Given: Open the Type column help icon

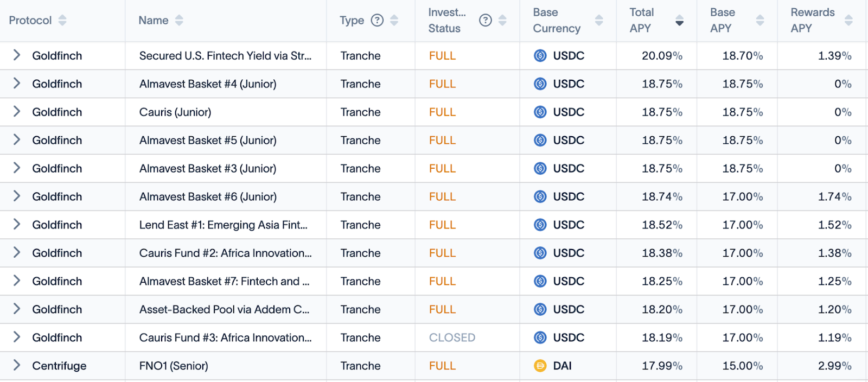Looking at the screenshot, I should (377, 20).
